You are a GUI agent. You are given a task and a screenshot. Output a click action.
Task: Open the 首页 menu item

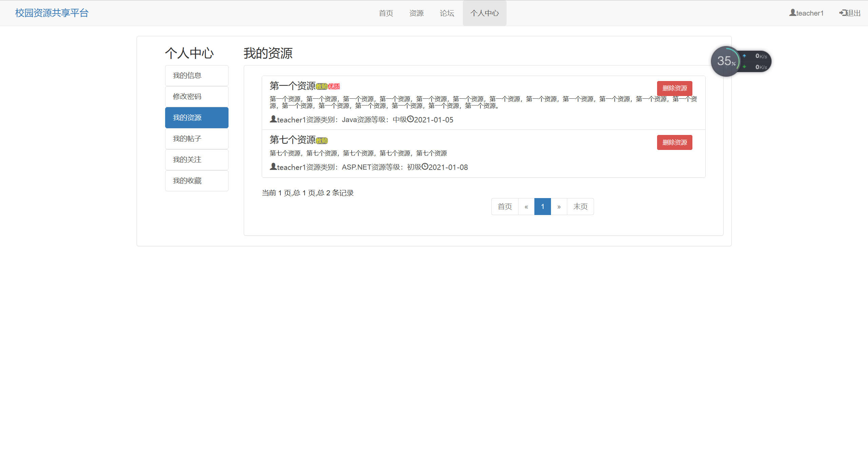click(x=386, y=13)
